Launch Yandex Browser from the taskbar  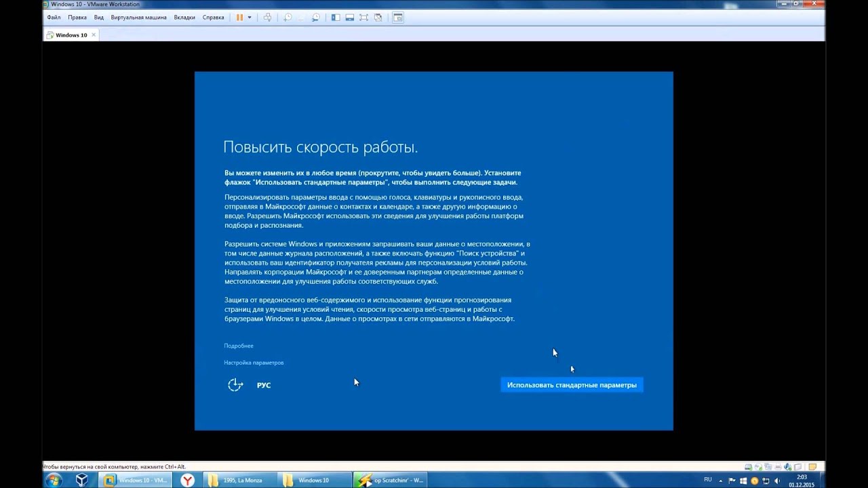(x=188, y=480)
